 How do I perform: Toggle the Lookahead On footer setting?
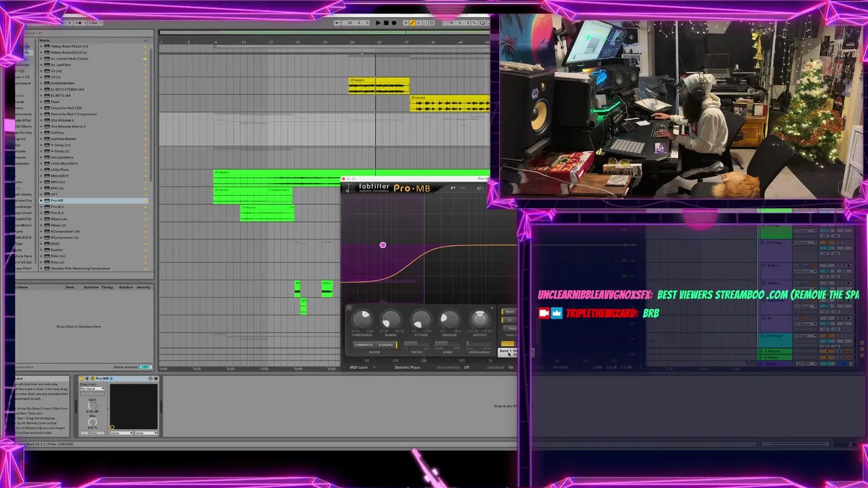(x=511, y=367)
